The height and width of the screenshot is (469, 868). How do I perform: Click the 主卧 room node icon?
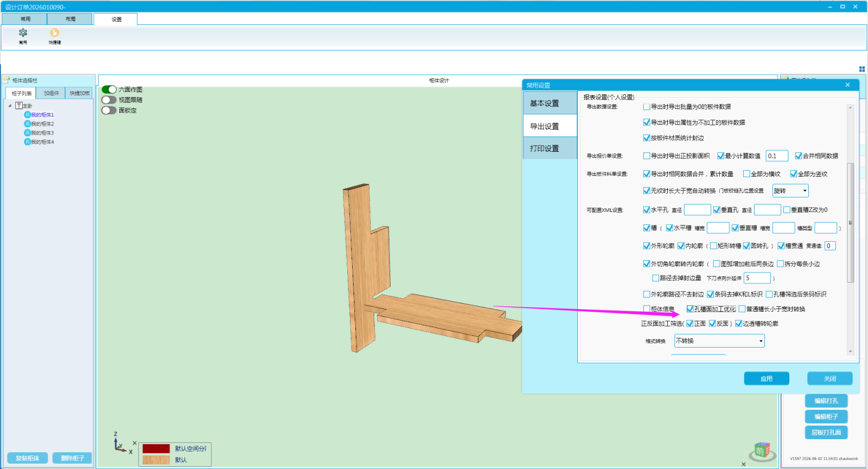click(19, 106)
